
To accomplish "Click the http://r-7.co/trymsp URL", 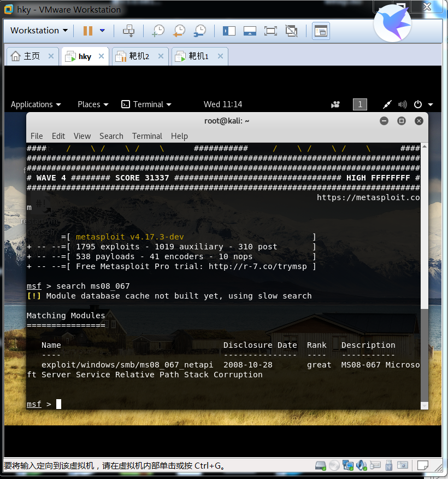I will (x=257, y=266).
